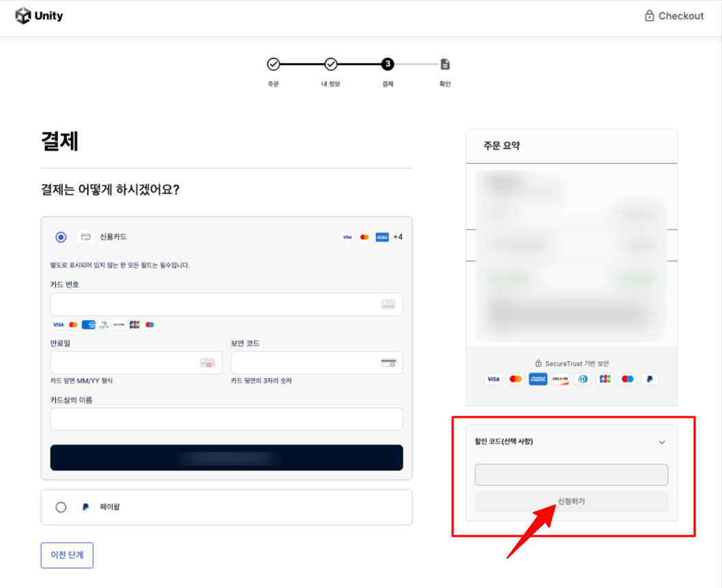Focus the 보안 코드 input field
Screen dimensions: 722x588
tap(317, 363)
